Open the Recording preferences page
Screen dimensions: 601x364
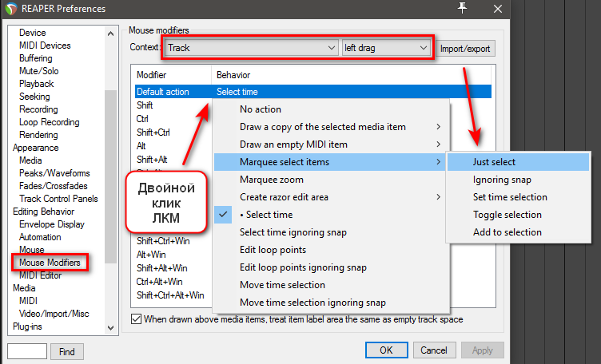38,109
